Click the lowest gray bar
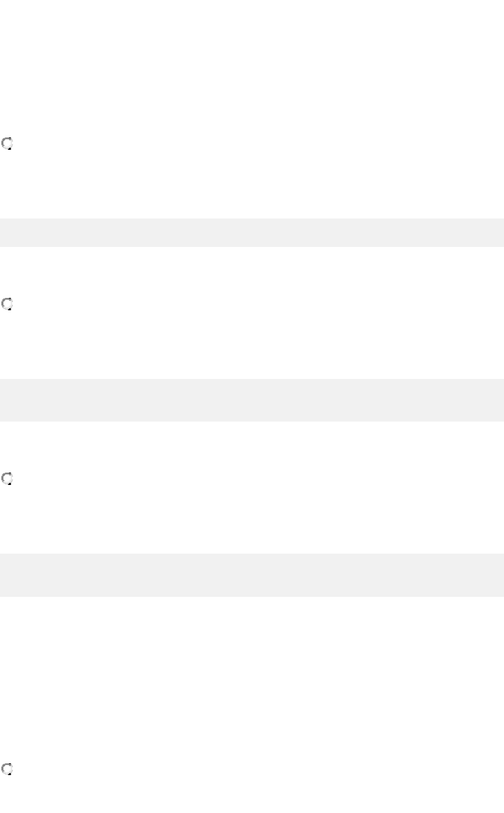Screen dimensions: 504x813 [x=252, y=575]
